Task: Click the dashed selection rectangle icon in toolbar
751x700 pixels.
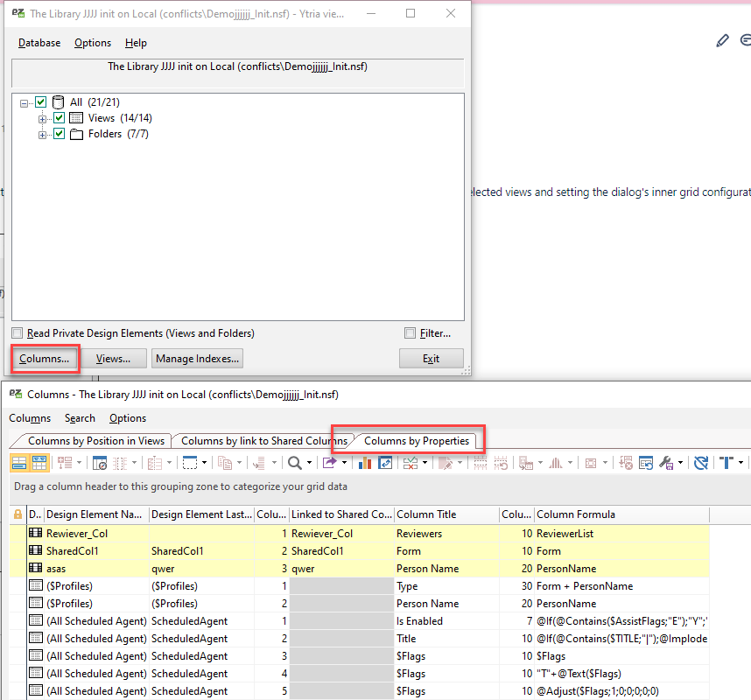Action: [x=189, y=464]
